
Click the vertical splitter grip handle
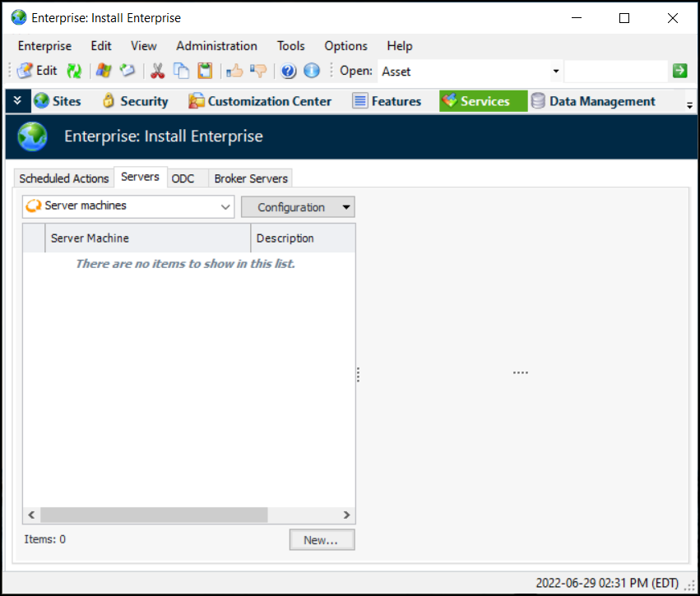[358, 375]
